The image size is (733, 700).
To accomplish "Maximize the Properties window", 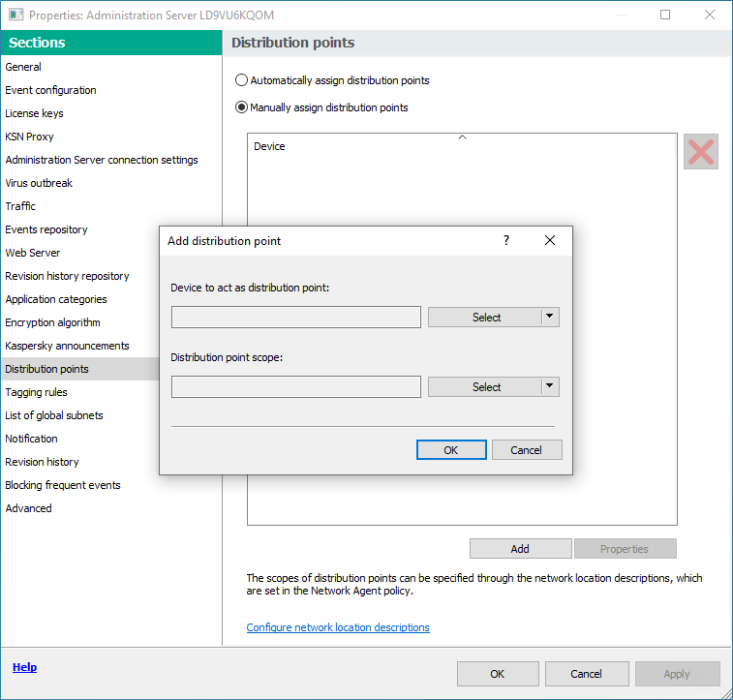I will click(x=665, y=15).
